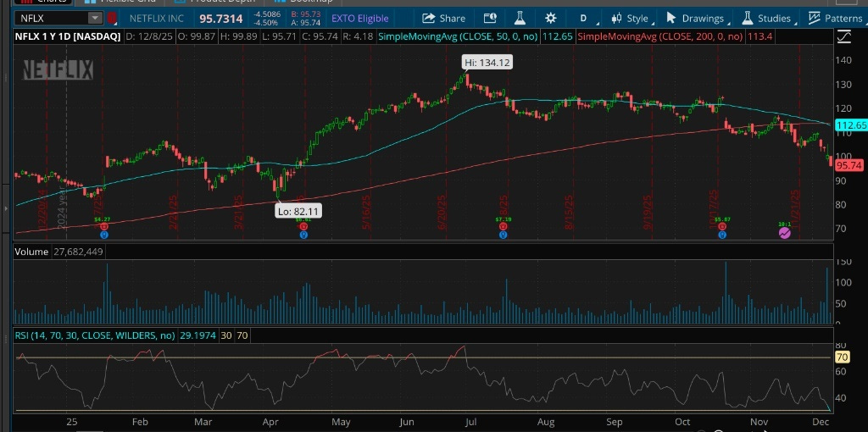Click the bid price B: 95.73

click(305, 14)
